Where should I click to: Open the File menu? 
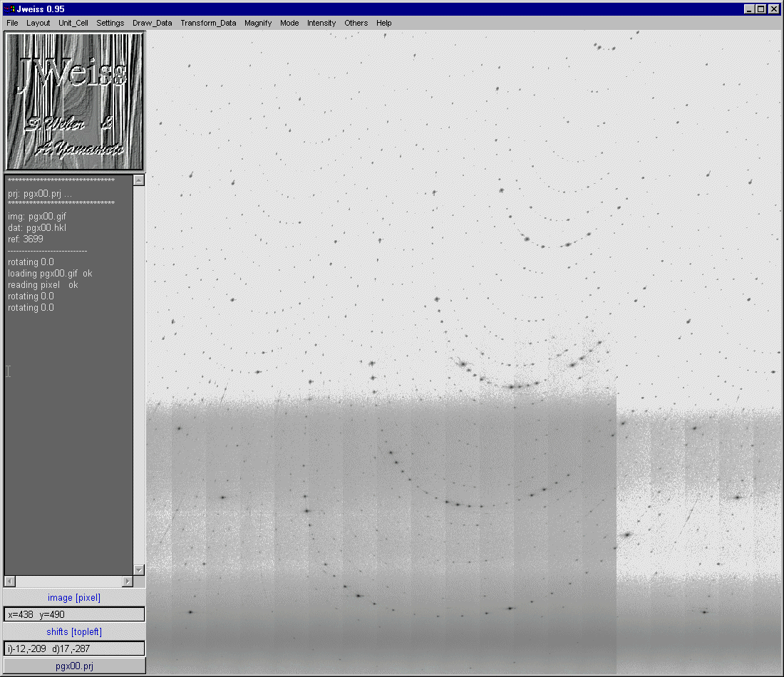point(13,23)
